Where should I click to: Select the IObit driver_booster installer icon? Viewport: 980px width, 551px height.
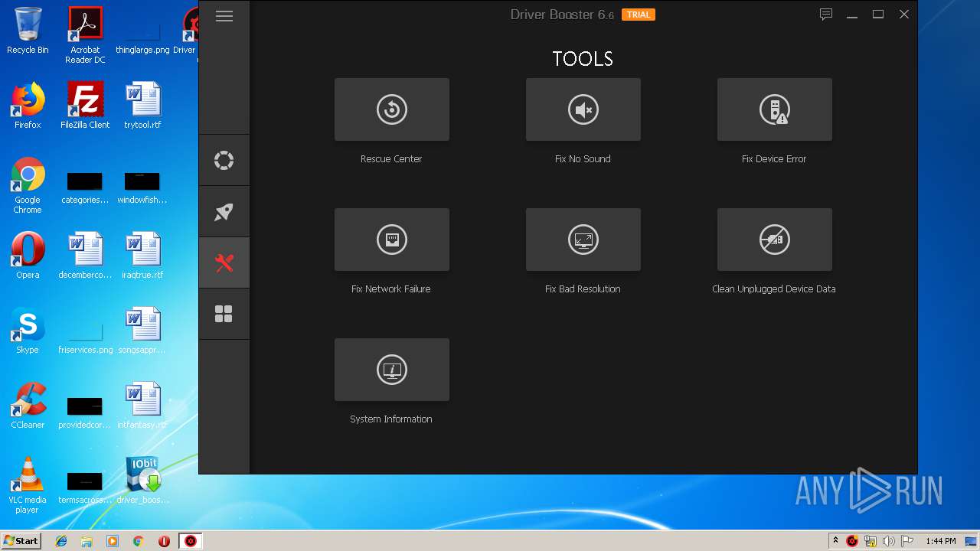point(142,481)
